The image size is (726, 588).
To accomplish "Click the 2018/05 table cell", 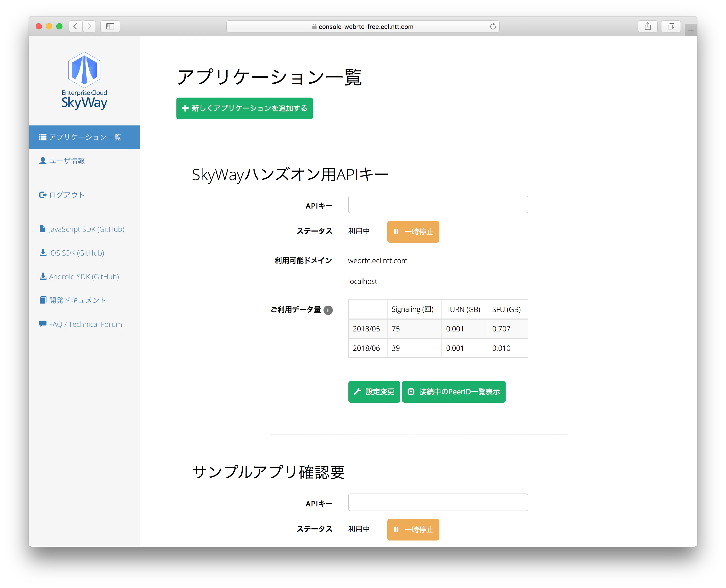I will [368, 329].
